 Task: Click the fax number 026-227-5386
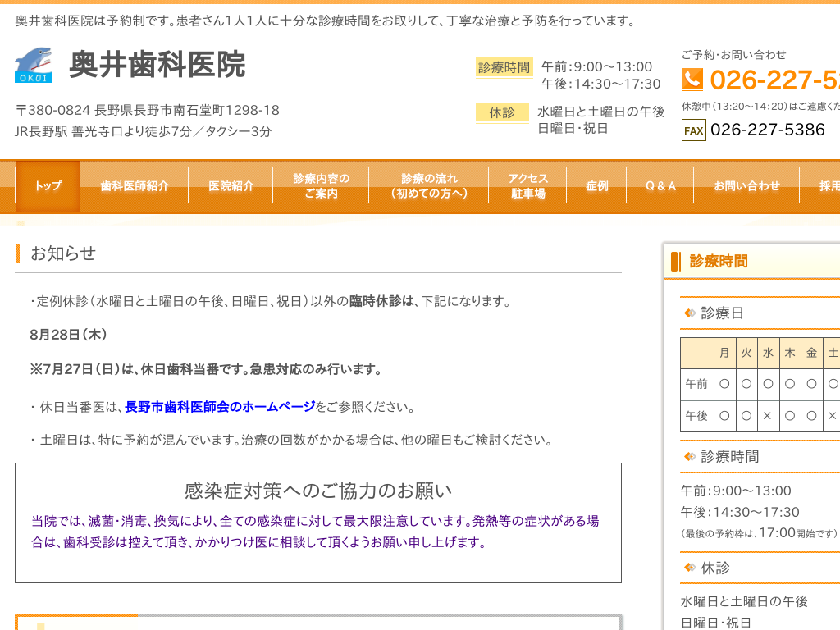click(x=768, y=130)
